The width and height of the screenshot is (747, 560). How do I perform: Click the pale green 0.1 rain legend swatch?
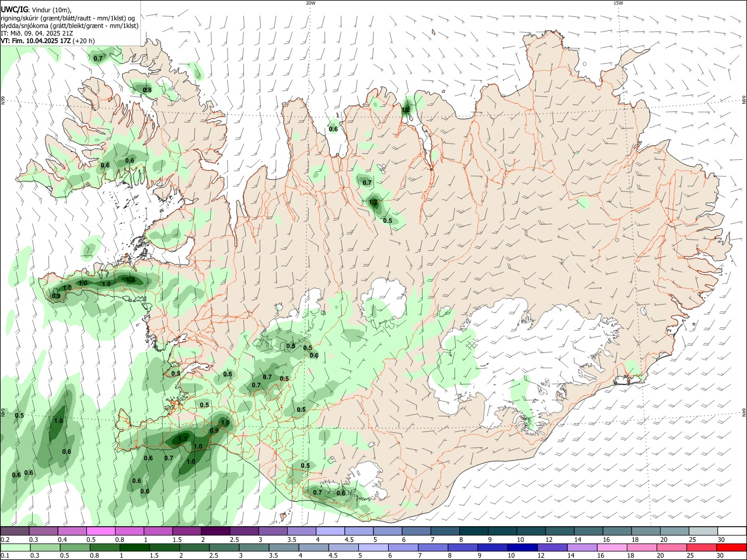15,547
